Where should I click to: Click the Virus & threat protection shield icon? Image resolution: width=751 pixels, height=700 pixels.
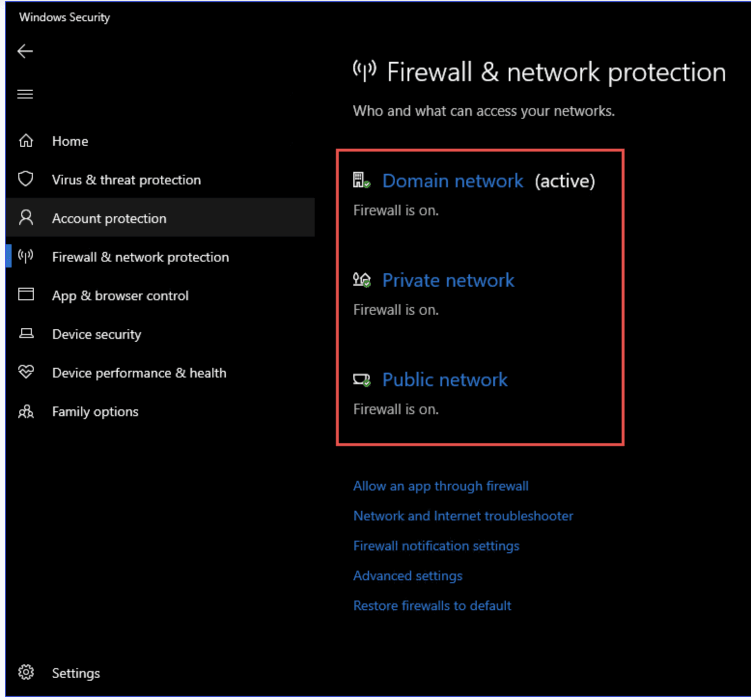click(x=26, y=179)
